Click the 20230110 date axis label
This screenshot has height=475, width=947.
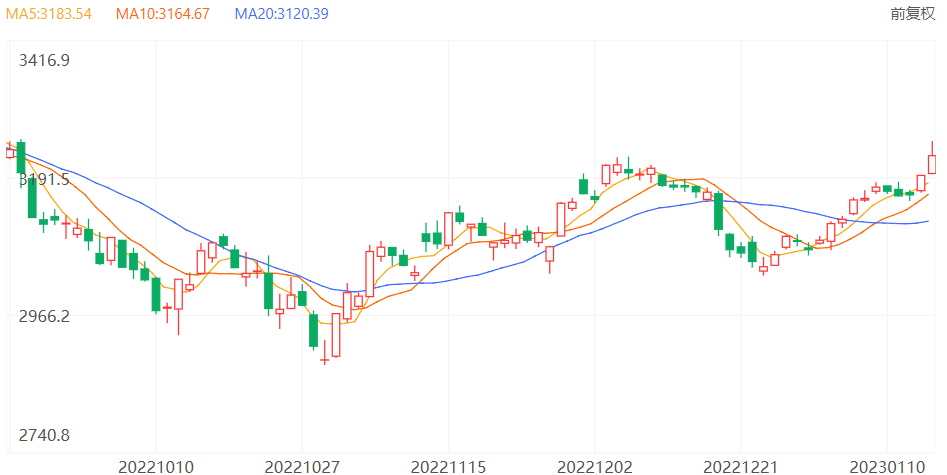click(887, 467)
